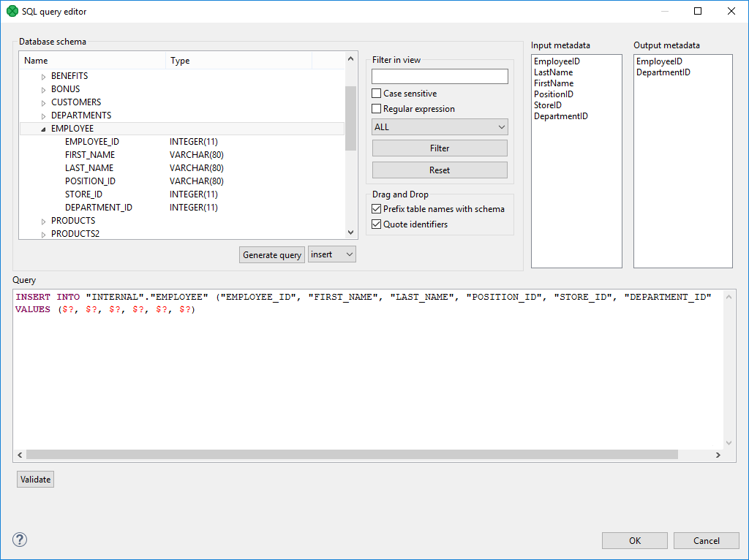The image size is (749, 560).
Task: Select the FIRST_NAME column under EMPLOYEE
Action: point(89,154)
